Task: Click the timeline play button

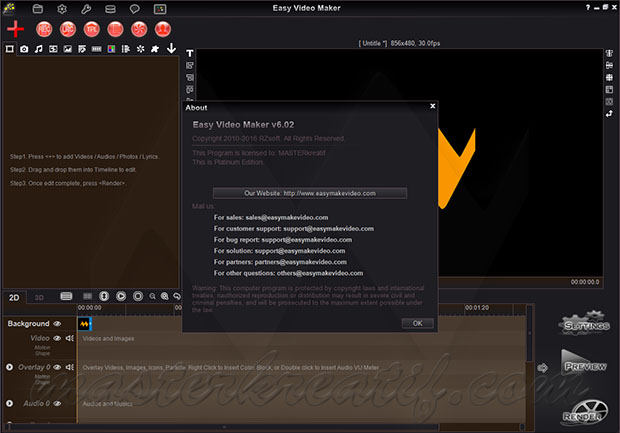Action: (x=121, y=296)
